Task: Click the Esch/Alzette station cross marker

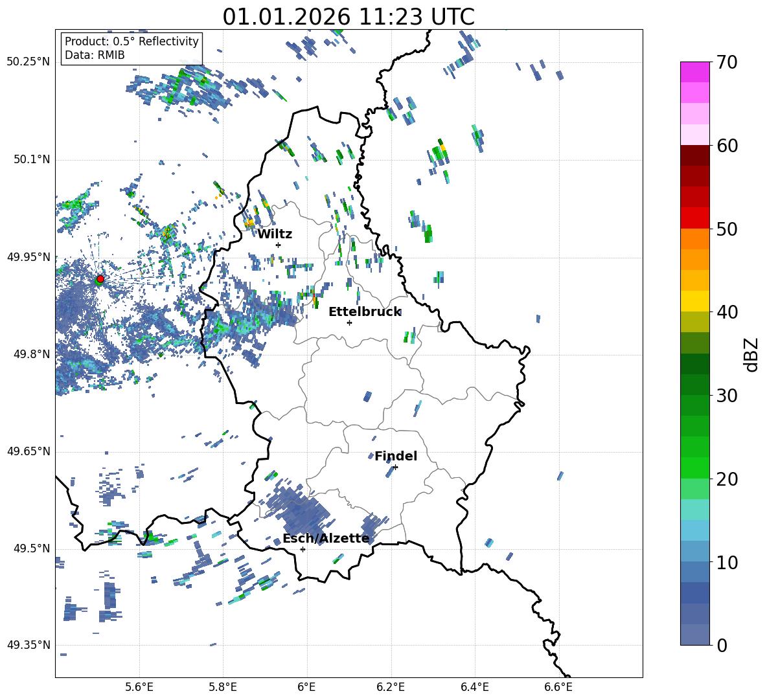Action: click(x=303, y=549)
